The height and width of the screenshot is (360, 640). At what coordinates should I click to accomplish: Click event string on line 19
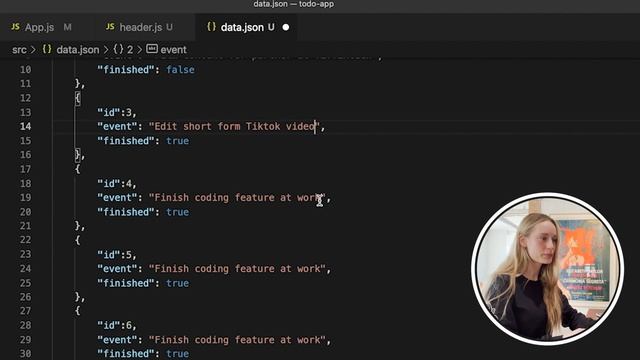click(x=237, y=198)
